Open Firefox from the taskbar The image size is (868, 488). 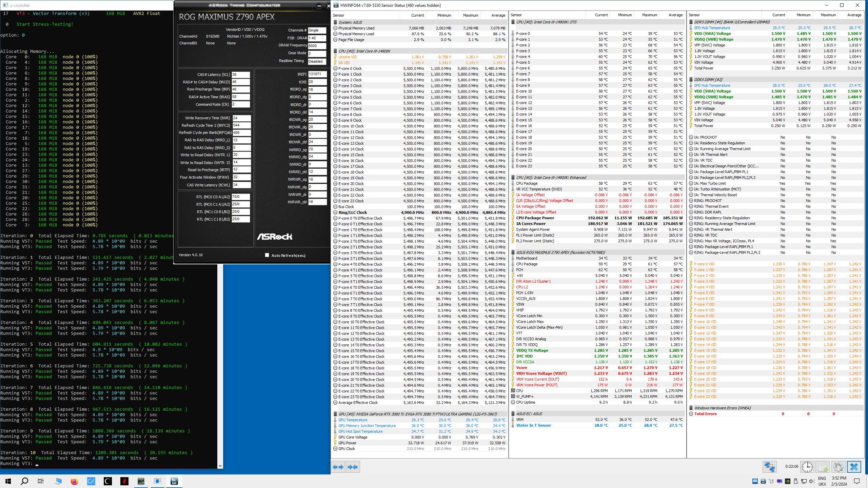(x=74, y=481)
